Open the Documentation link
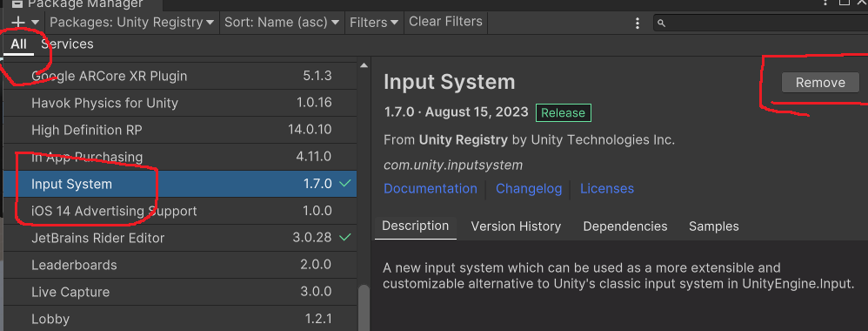 (431, 188)
